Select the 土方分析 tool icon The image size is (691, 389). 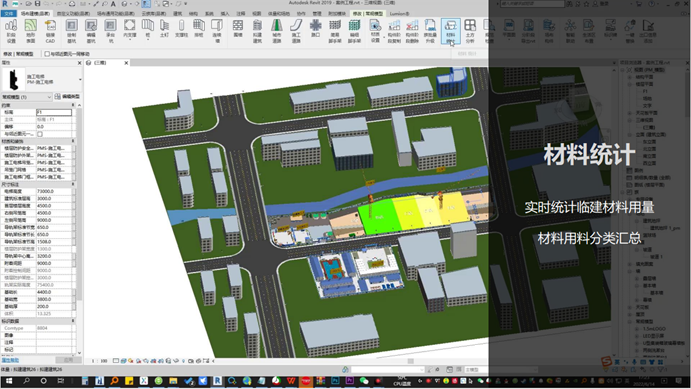coord(470,31)
